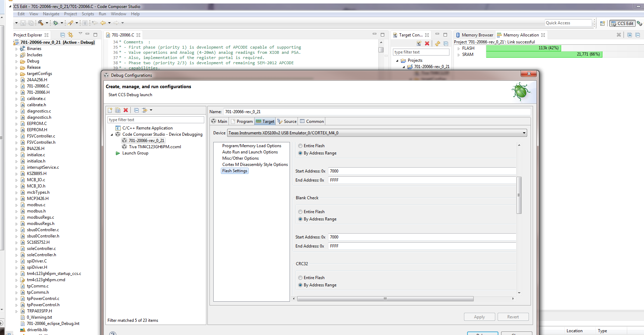Click the green bug Debug toolbar icon
Screen dimensions: 644x335
point(55,23)
